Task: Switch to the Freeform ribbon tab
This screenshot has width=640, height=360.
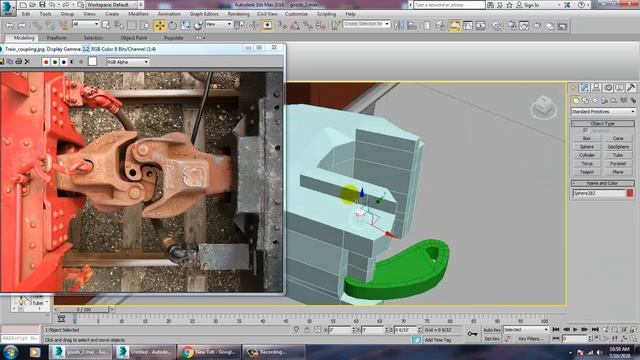Action: pyautogui.click(x=57, y=38)
